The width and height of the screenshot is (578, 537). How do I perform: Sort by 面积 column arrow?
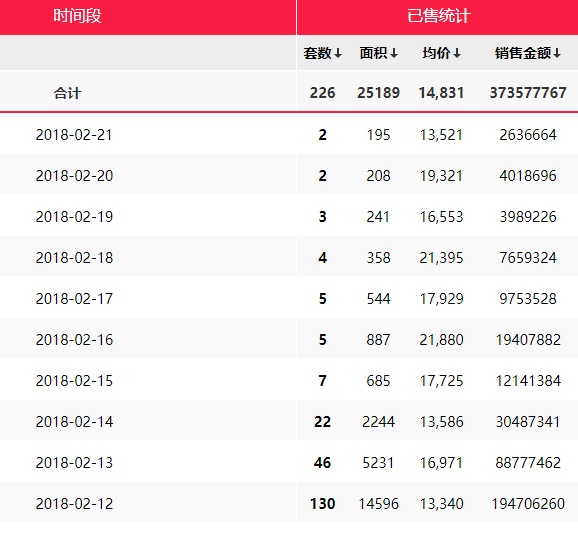(394, 54)
